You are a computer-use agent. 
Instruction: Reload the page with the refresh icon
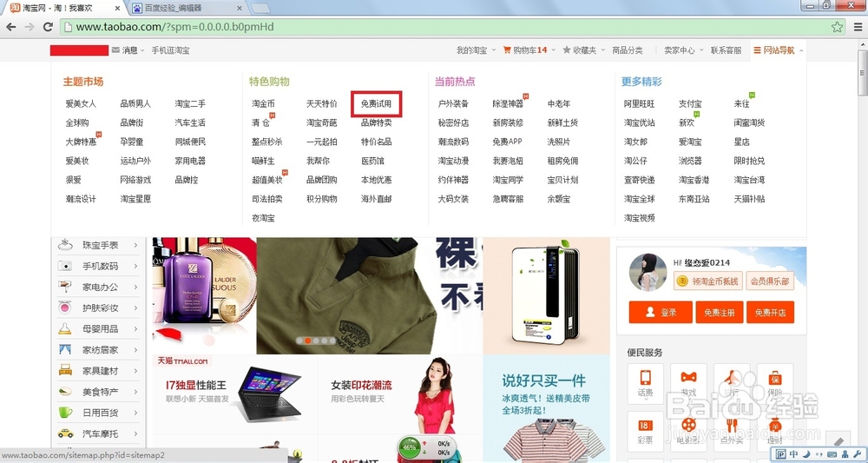click(48, 27)
